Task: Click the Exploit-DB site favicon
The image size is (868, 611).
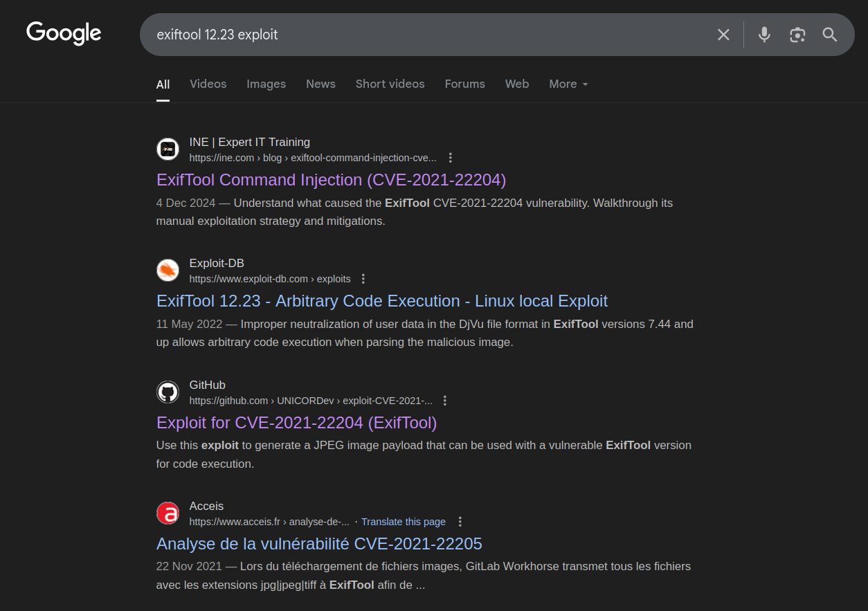Action: pyautogui.click(x=168, y=271)
